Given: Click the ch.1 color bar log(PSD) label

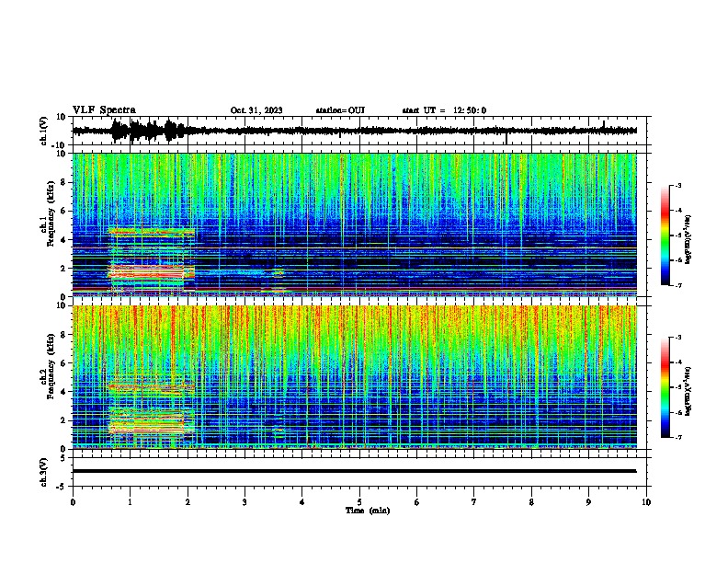Looking at the screenshot, I should click(x=688, y=239).
